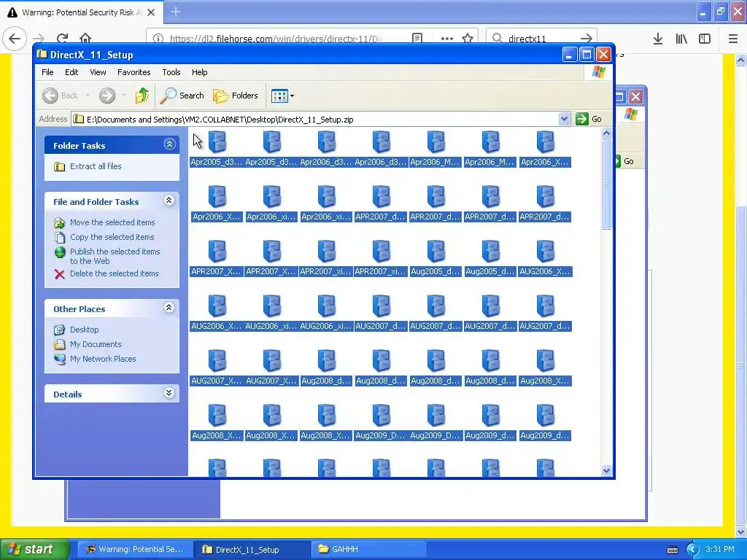The height and width of the screenshot is (560, 747).
Task: Select the first Apr2006_xi... cab file
Action: point(271,203)
